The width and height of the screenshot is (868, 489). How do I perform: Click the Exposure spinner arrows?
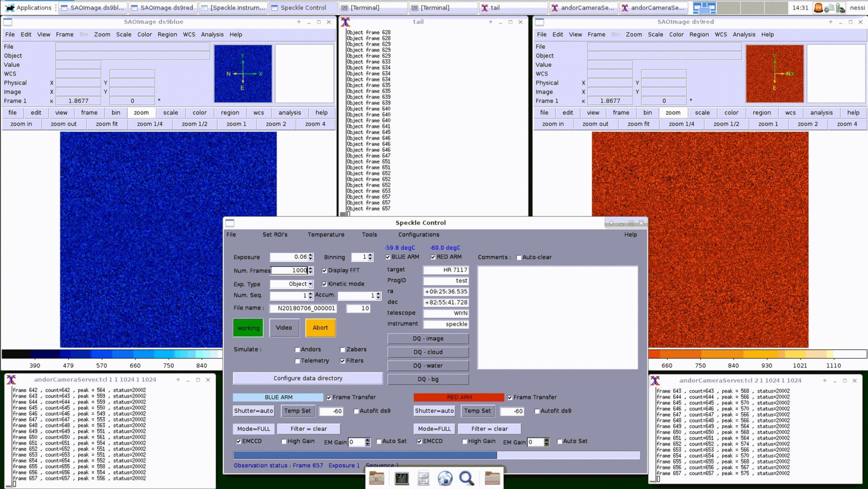point(311,257)
